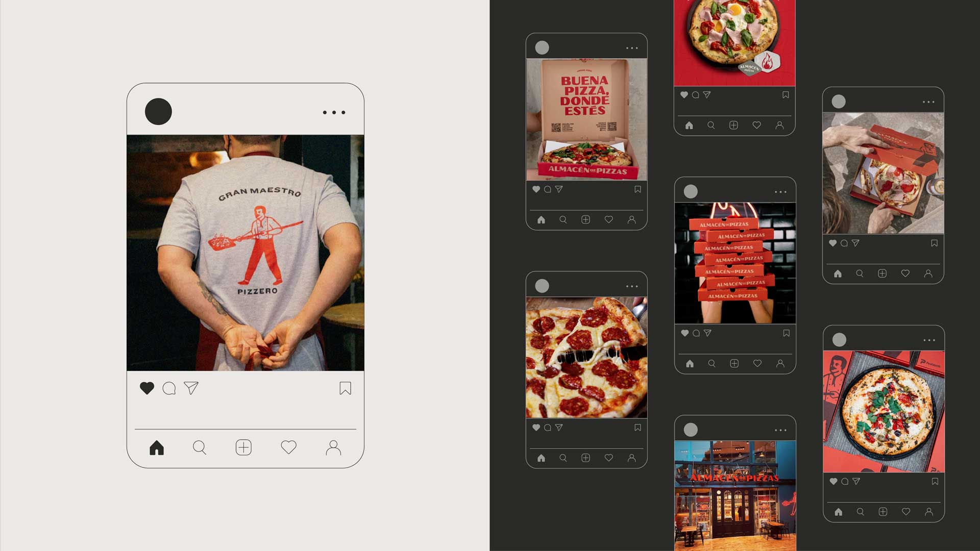980x551 pixels.
Task: Open the activity heart in the large nav bar
Action: [288, 447]
